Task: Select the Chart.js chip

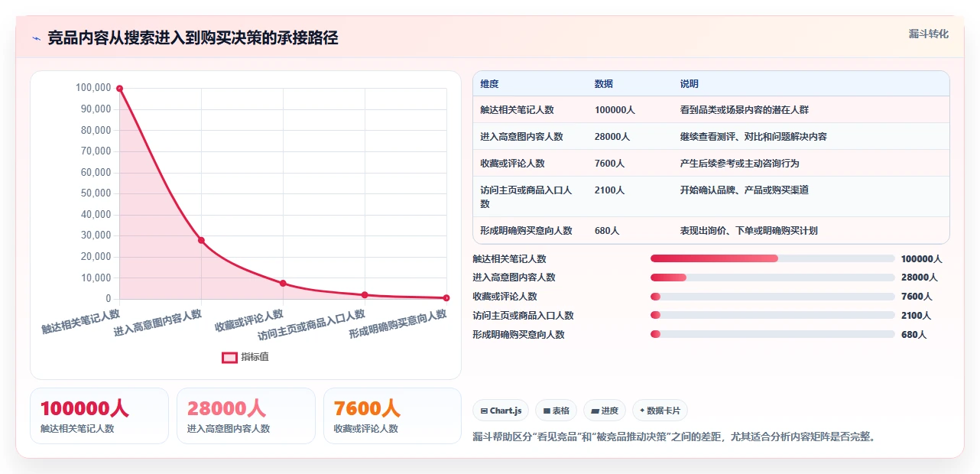Action: [x=501, y=411]
